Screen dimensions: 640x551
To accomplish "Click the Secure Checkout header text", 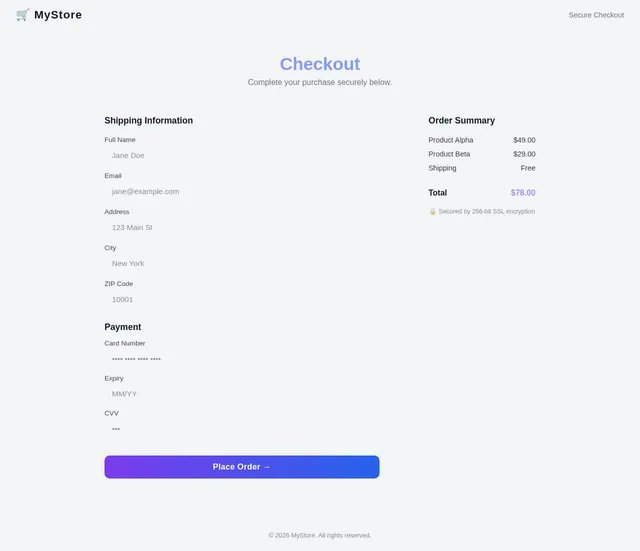I will tap(596, 15).
